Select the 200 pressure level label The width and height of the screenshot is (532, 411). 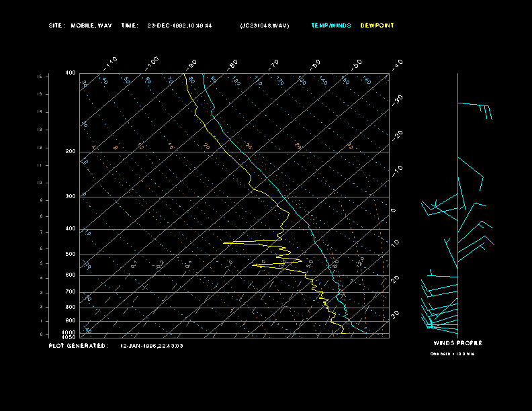click(71, 152)
